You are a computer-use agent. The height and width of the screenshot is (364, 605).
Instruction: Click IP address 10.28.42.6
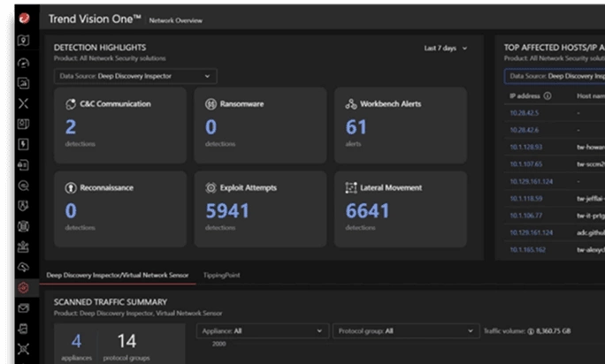[525, 130]
